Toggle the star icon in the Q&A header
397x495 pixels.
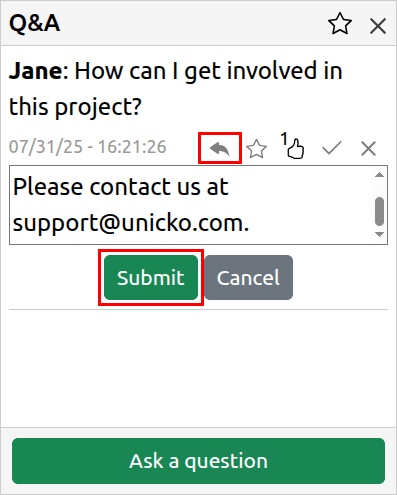pyautogui.click(x=340, y=24)
